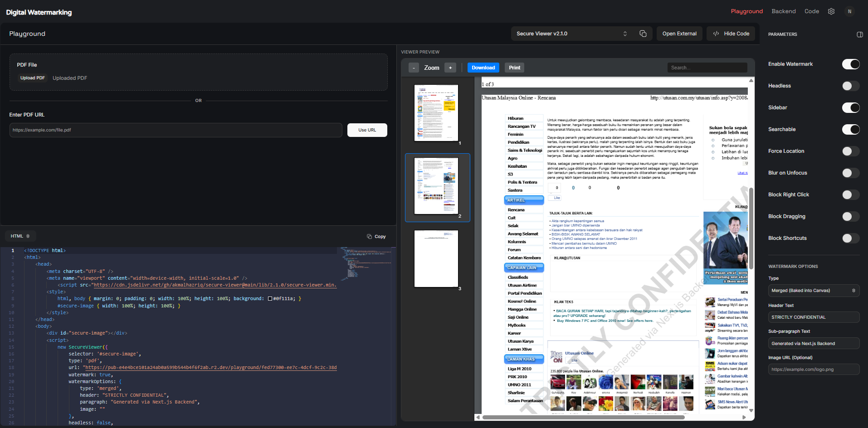The image size is (868, 428).
Task: Click the Open External button
Action: (679, 34)
